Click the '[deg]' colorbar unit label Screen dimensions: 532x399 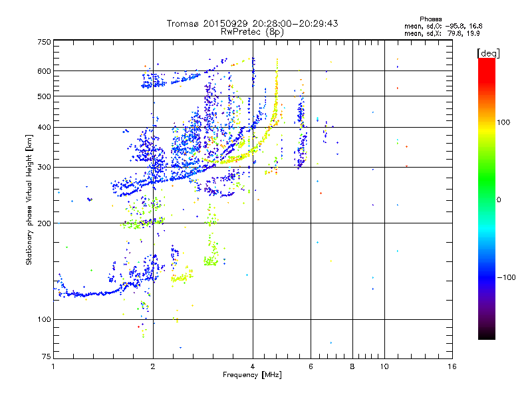coord(488,53)
